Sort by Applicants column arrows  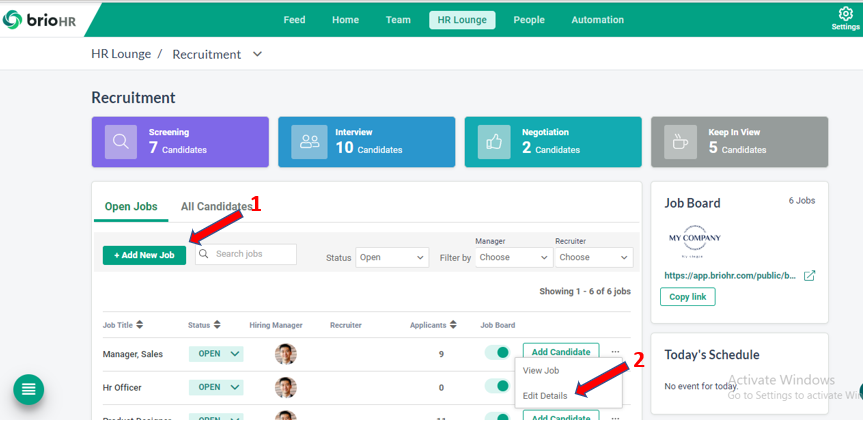click(453, 325)
